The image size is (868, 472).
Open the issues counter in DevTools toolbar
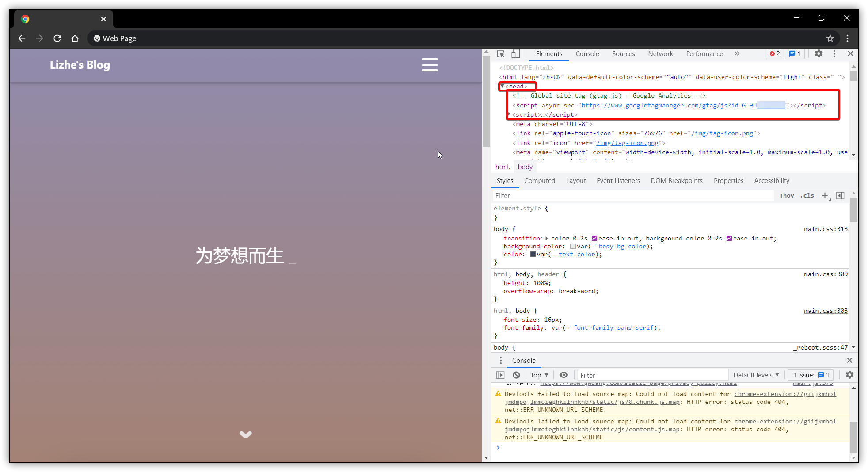point(795,54)
